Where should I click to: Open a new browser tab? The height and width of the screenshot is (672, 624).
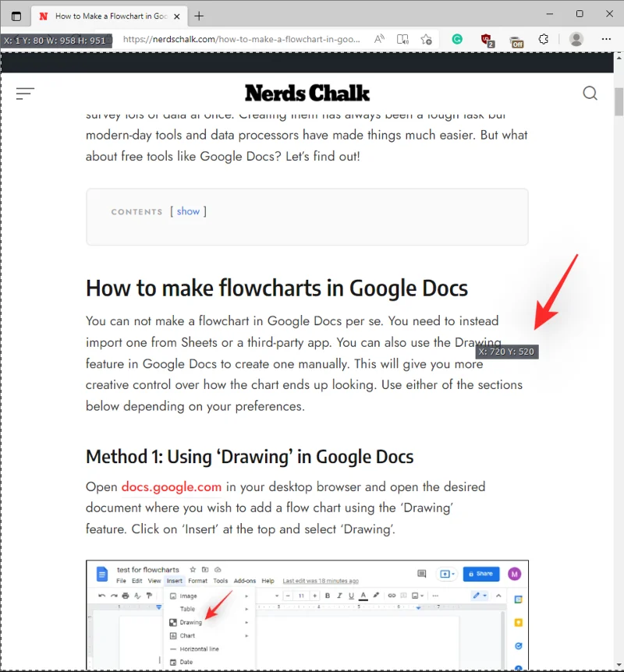tap(199, 16)
